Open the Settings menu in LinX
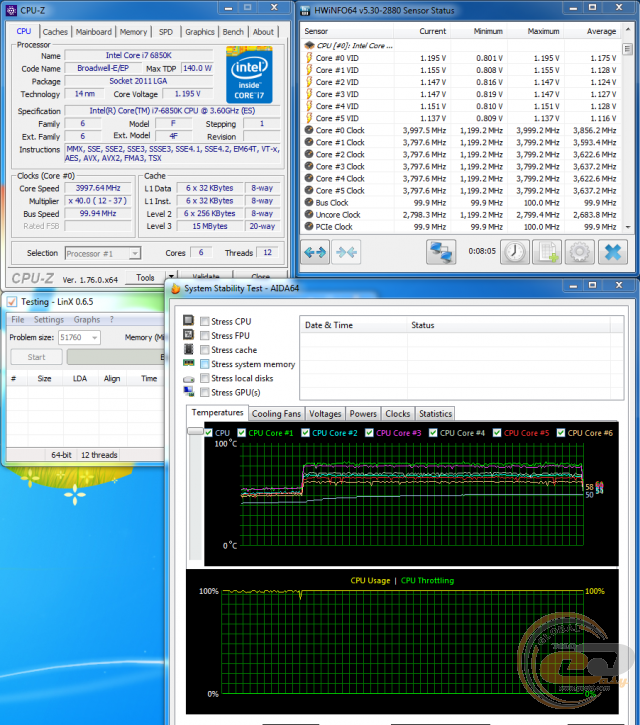Viewport: 640px width, 725px height. click(x=49, y=319)
